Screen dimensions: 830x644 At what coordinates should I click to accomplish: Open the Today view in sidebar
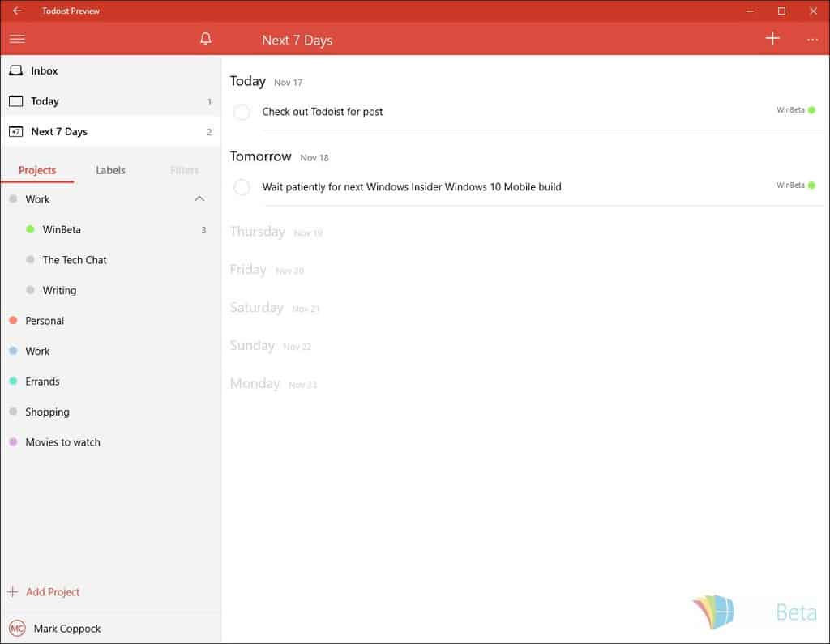(x=45, y=101)
